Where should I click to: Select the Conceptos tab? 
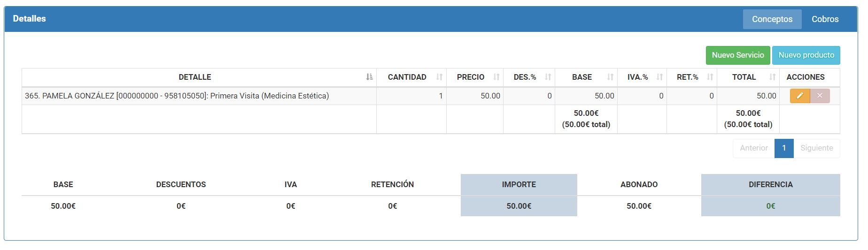[x=772, y=19]
